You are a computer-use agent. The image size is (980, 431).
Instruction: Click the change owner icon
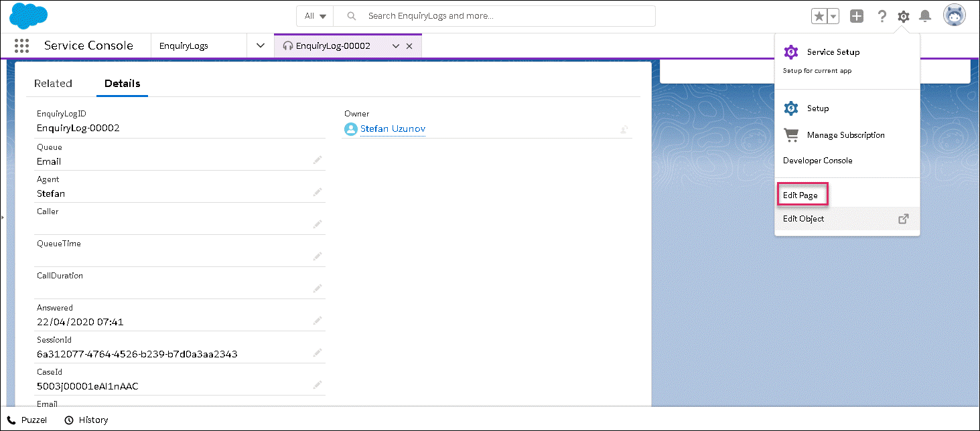624,129
